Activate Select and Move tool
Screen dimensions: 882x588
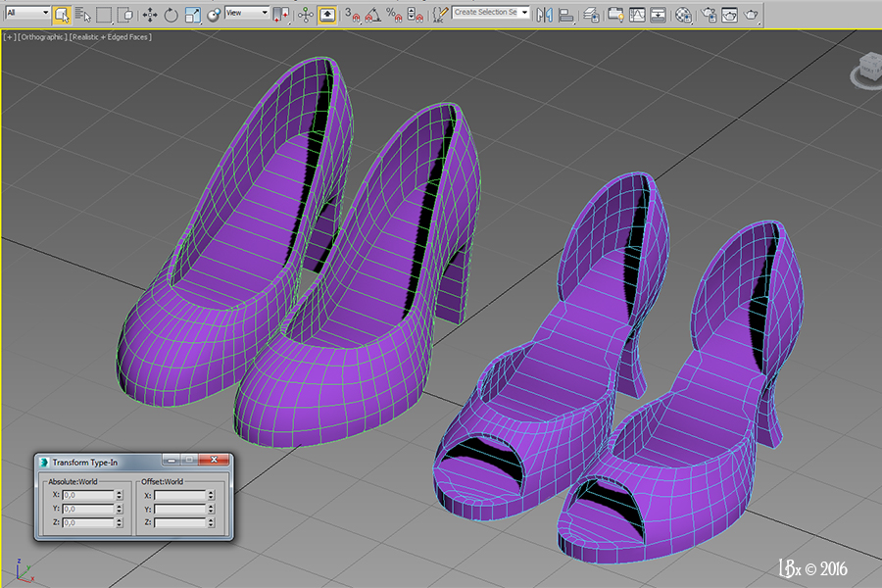tap(150, 15)
